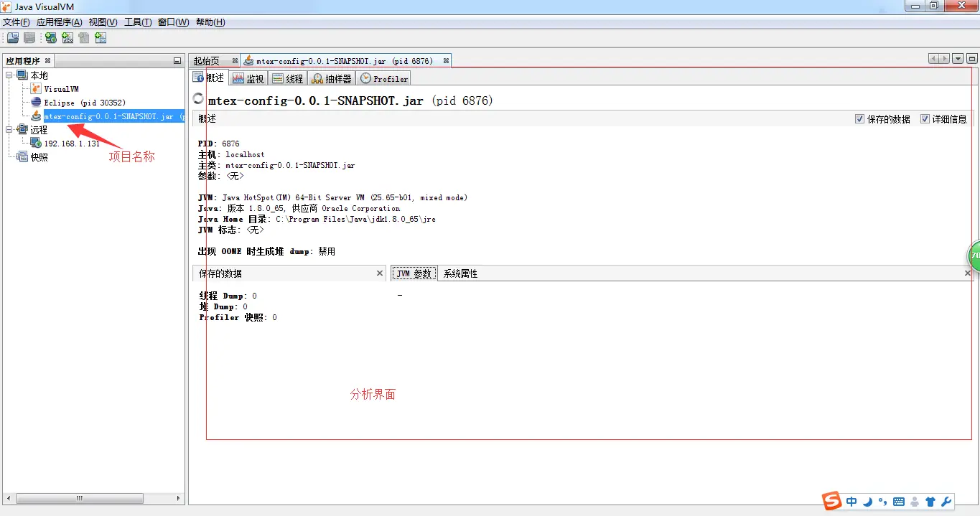Open the 概述 overview tab
Viewport: 980px width, 516px height.
[x=209, y=78]
